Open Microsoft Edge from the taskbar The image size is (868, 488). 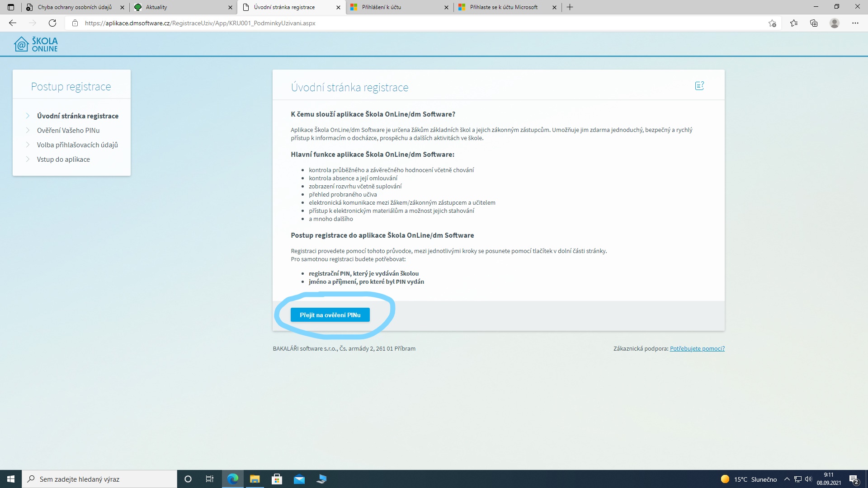pyautogui.click(x=232, y=479)
